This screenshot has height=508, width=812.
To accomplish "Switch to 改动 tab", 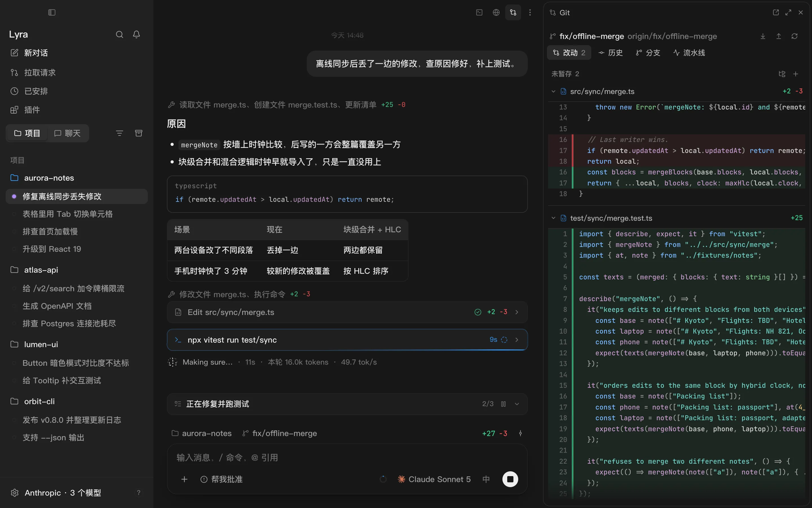I will pyautogui.click(x=569, y=53).
